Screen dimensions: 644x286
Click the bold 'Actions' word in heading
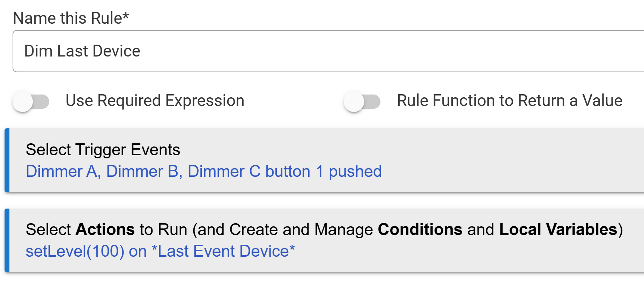(105, 229)
